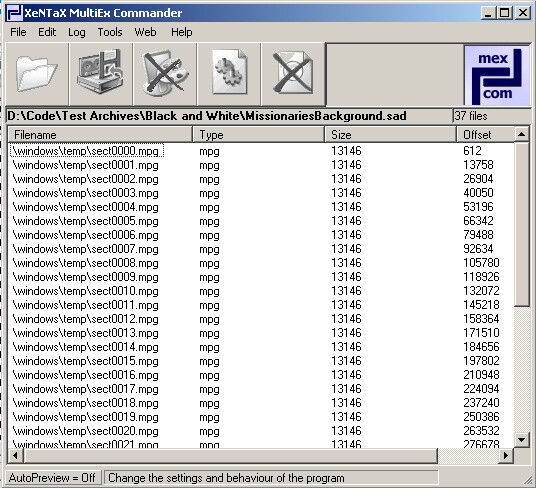Click the crossed-out document icon
The width and height of the screenshot is (536, 488).
pyautogui.click(x=293, y=74)
